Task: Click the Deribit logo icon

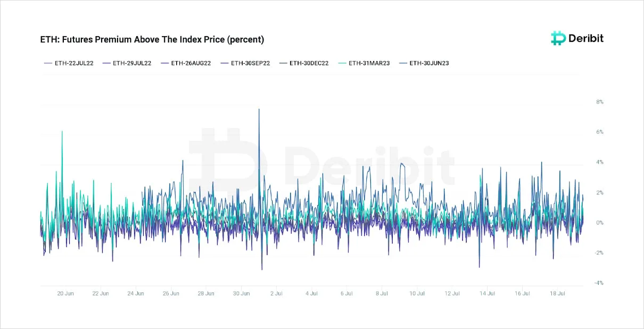Action: 558,38
